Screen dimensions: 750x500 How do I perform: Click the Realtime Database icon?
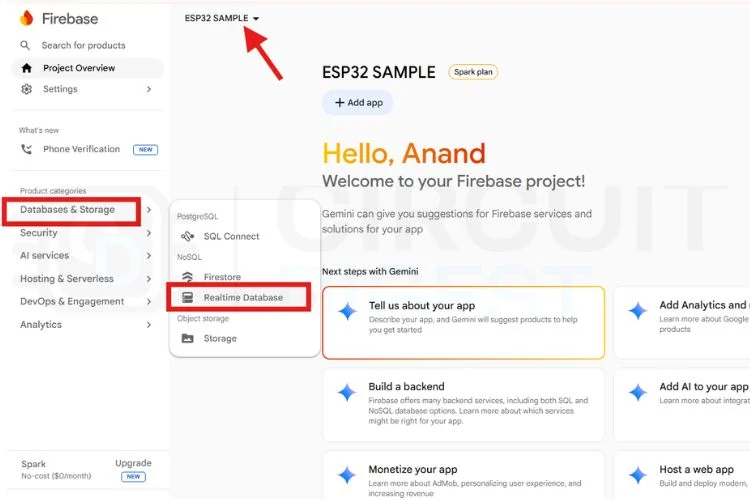[x=188, y=297]
